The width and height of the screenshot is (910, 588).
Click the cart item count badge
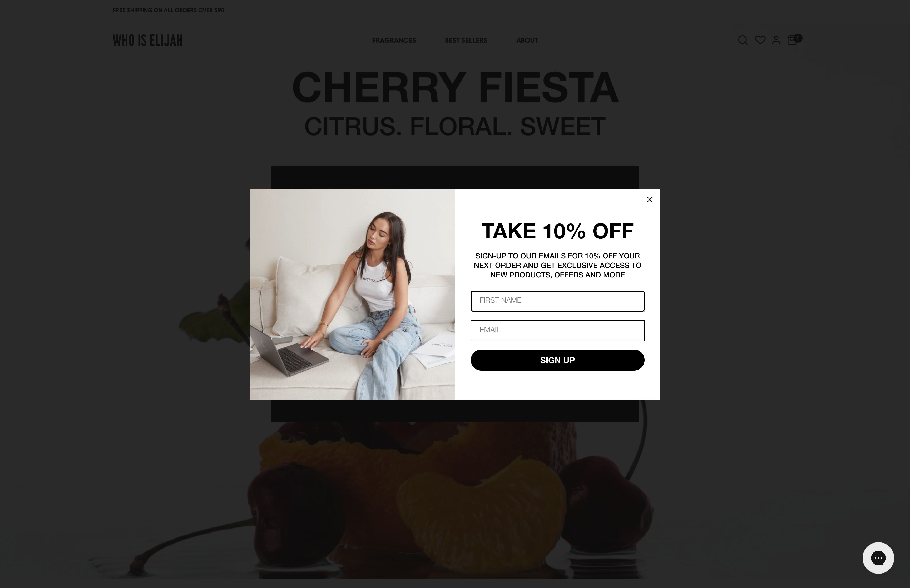coord(798,38)
